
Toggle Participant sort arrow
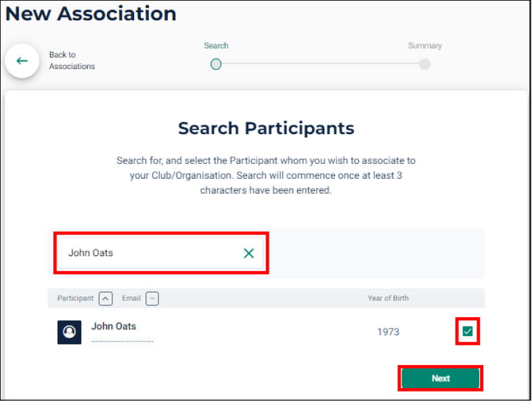[x=106, y=299]
